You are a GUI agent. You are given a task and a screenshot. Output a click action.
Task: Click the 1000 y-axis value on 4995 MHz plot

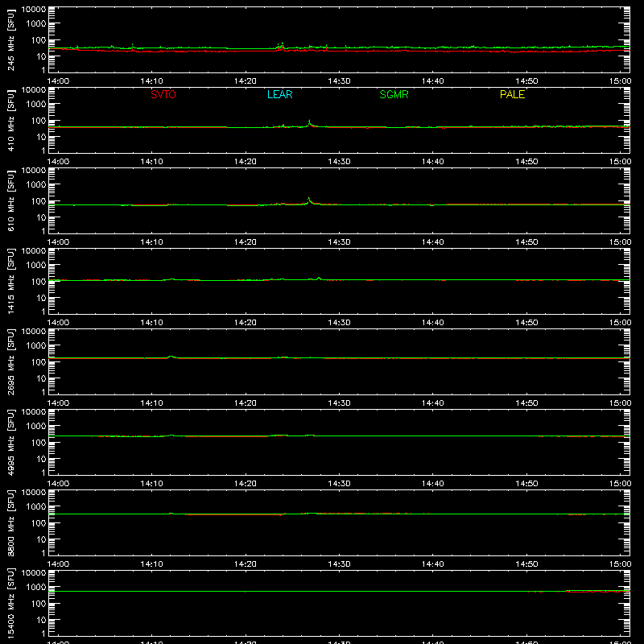click(36, 426)
